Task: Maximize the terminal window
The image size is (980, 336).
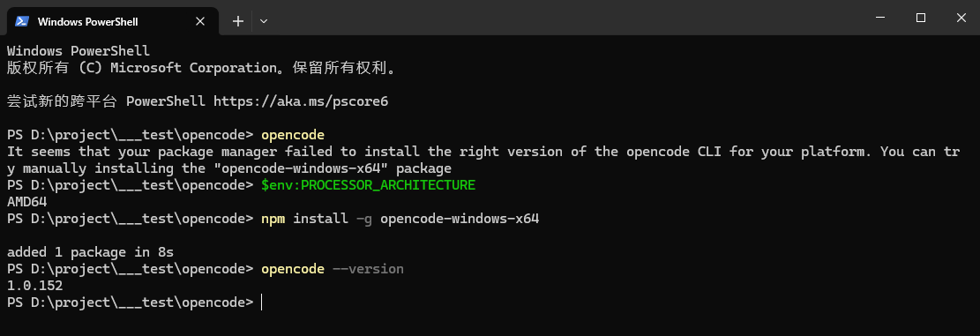Action: (921, 19)
